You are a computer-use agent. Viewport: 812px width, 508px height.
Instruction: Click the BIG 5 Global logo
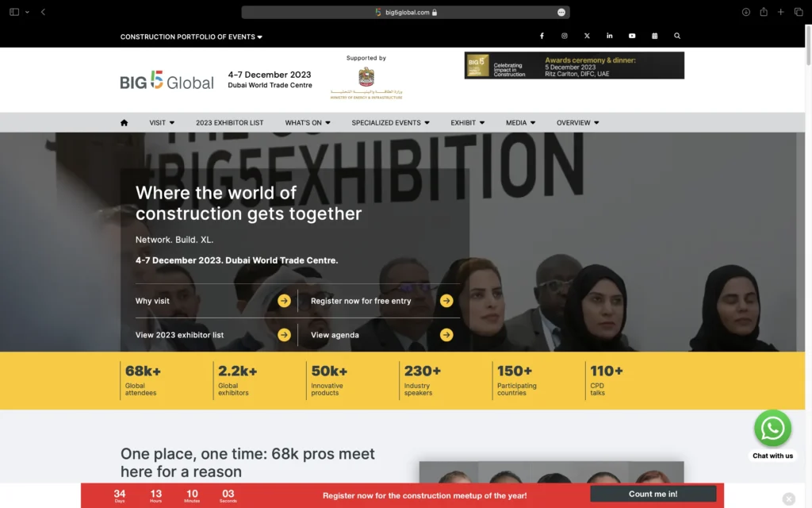167,80
